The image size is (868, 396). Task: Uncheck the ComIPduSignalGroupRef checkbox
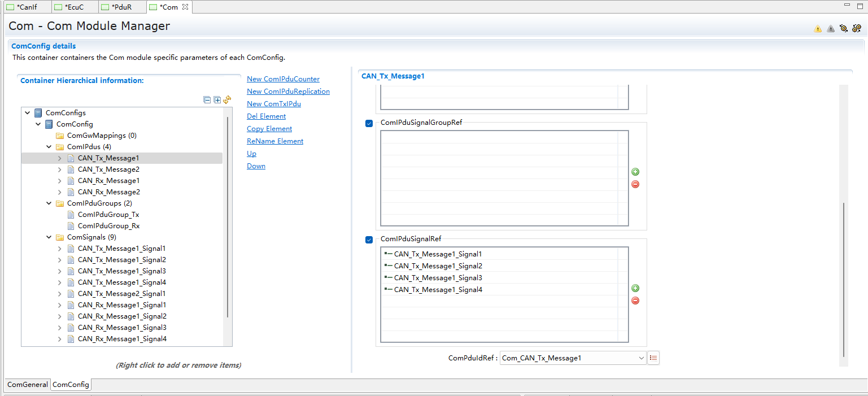pos(369,123)
